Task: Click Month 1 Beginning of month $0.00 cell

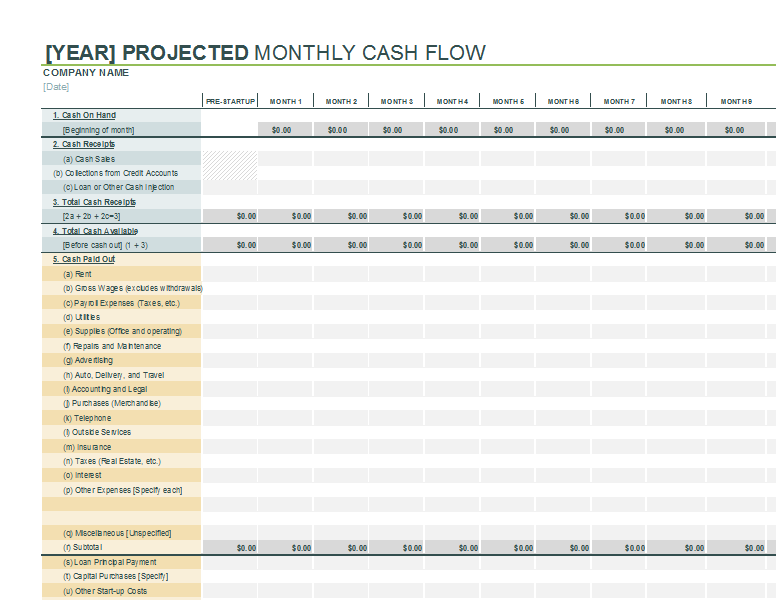Action: click(285, 130)
